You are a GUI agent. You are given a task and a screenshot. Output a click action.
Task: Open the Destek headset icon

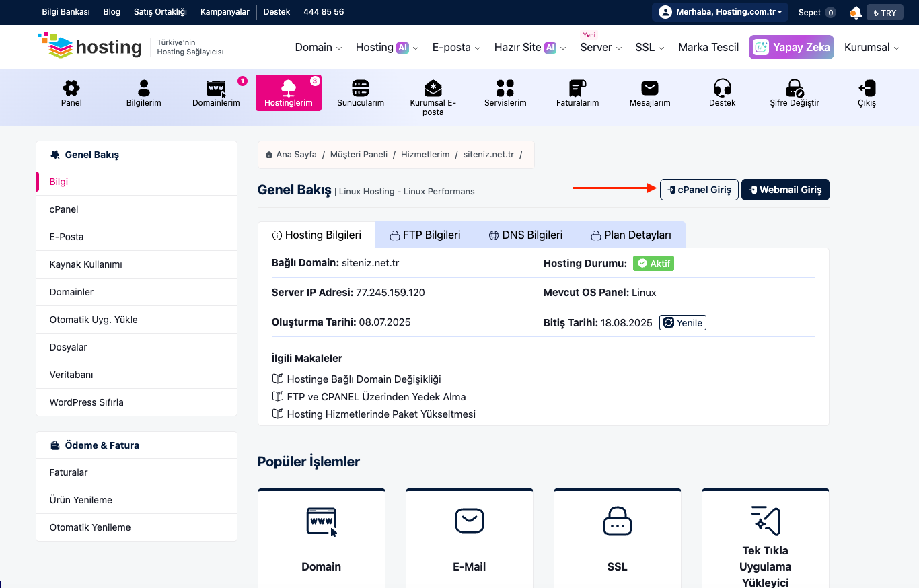(x=723, y=88)
